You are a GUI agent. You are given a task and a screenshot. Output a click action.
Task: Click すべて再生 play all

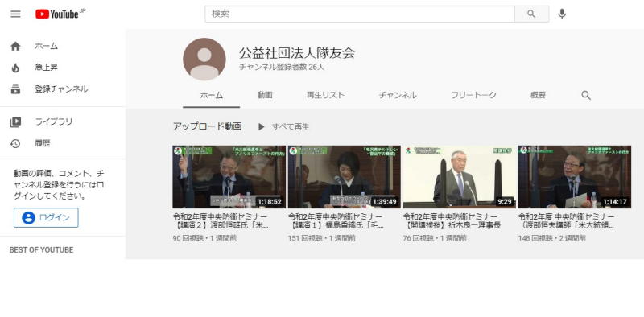click(283, 127)
